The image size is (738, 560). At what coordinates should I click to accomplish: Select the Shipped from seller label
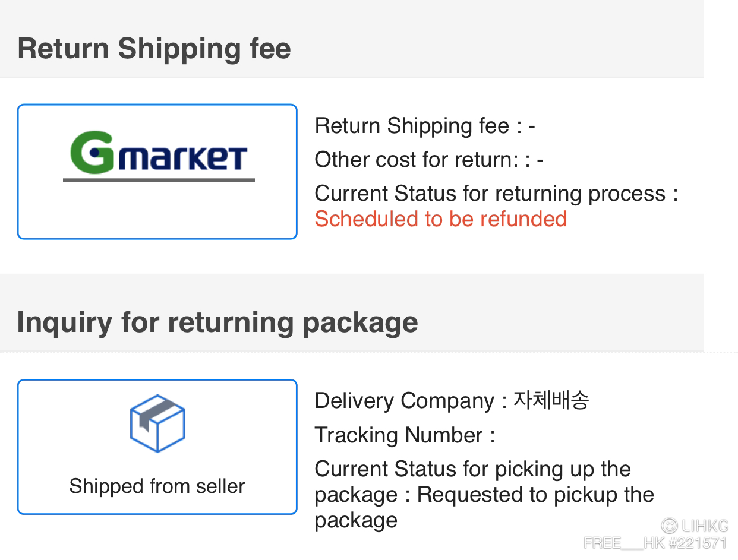tap(157, 486)
